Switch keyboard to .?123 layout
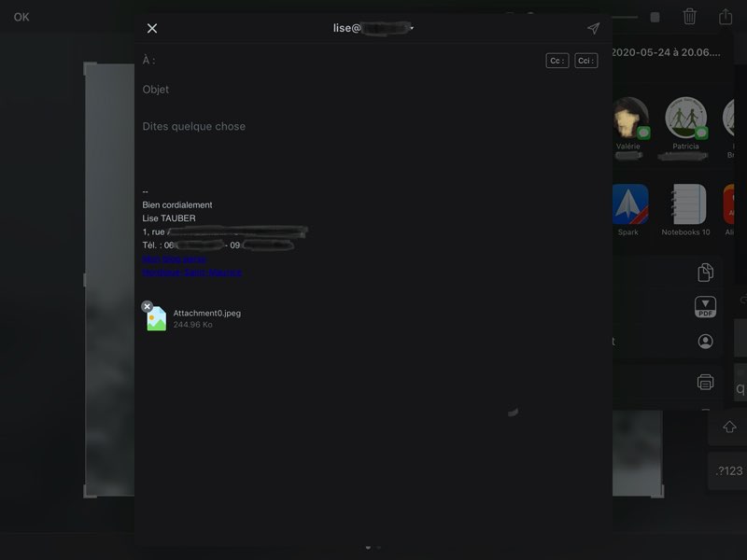 pyautogui.click(x=728, y=471)
